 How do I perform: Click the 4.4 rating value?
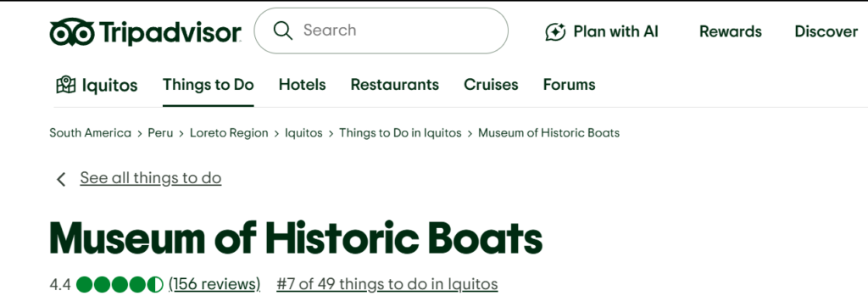pyautogui.click(x=60, y=285)
